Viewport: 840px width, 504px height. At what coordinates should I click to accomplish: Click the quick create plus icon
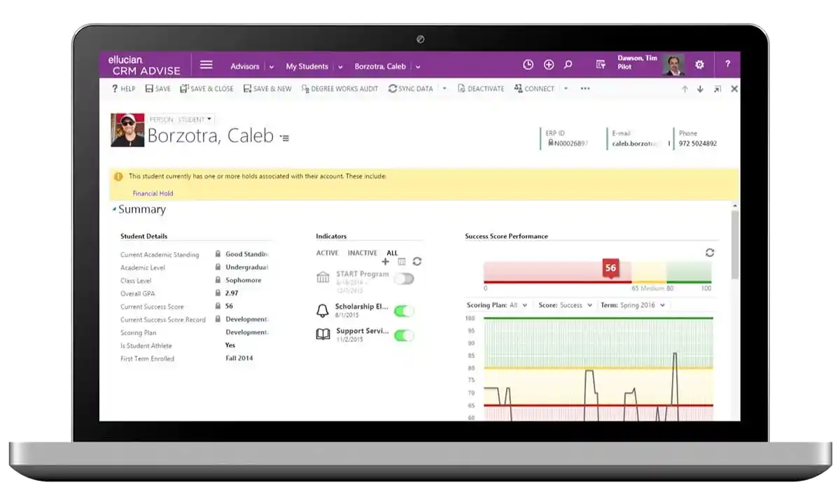549,65
